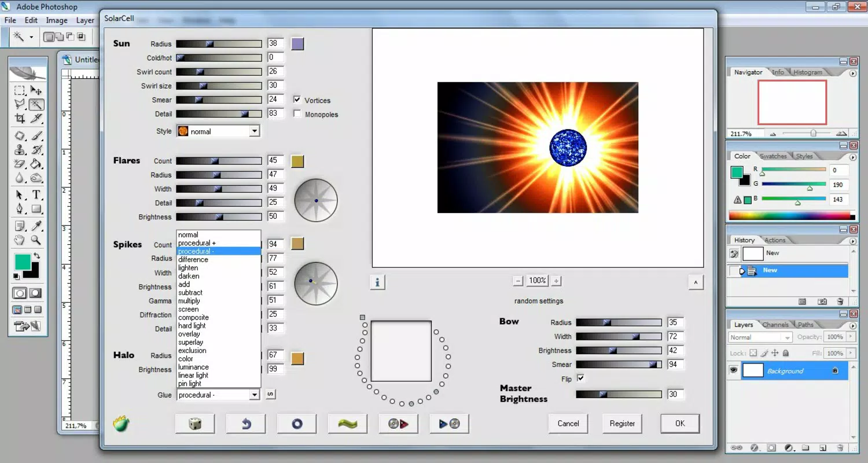
Task: Open the Layers Opacity arrow flyout
Action: [x=849, y=337]
